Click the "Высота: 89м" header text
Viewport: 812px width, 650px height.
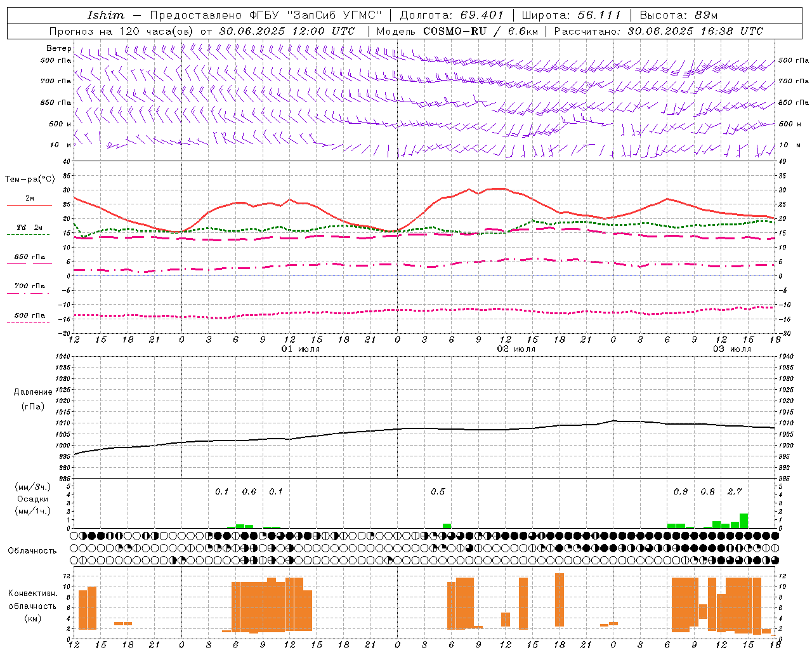tap(679, 15)
